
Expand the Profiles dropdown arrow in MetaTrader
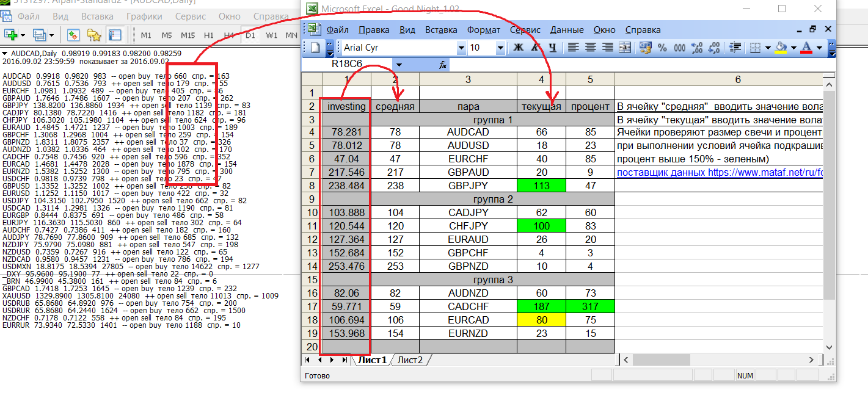pos(52,35)
